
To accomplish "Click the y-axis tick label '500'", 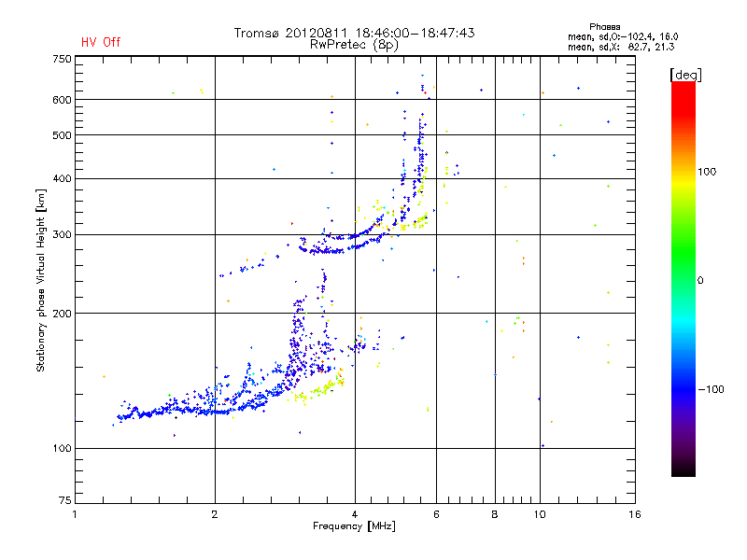I will tap(62, 135).
